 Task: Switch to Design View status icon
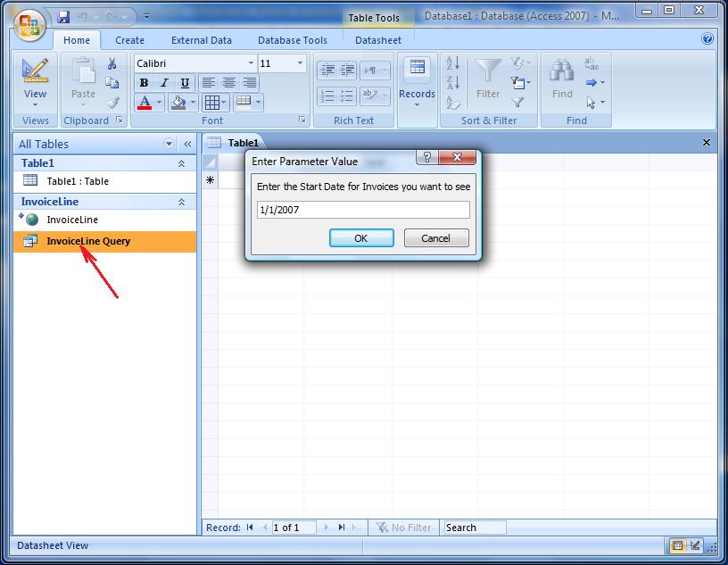coord(695,545)
